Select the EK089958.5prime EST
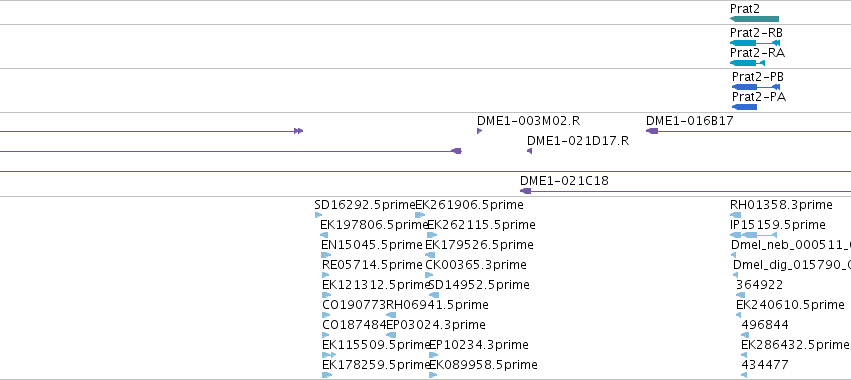Image resolution: width=851 pixels, height=380 pixels. [433, 375]
